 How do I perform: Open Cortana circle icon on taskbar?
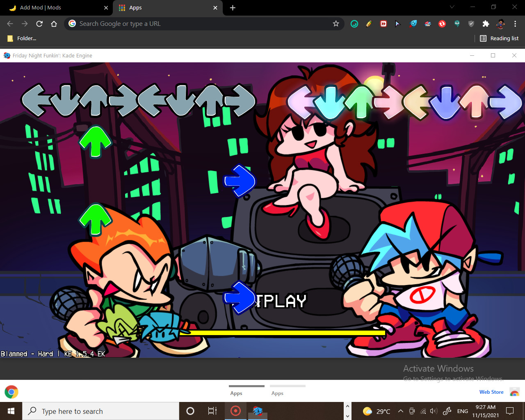click(x=190, y=411)
